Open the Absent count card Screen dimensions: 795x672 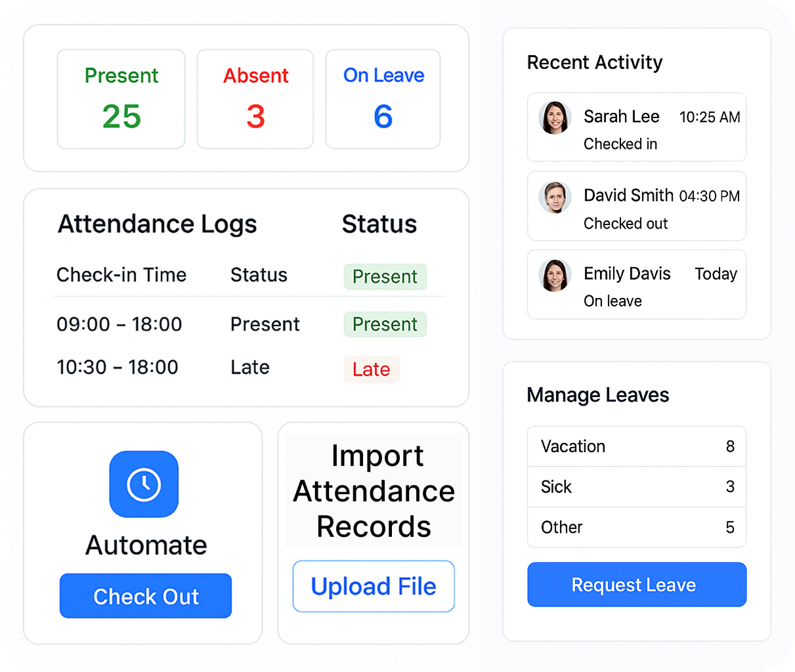coord(255,99)
